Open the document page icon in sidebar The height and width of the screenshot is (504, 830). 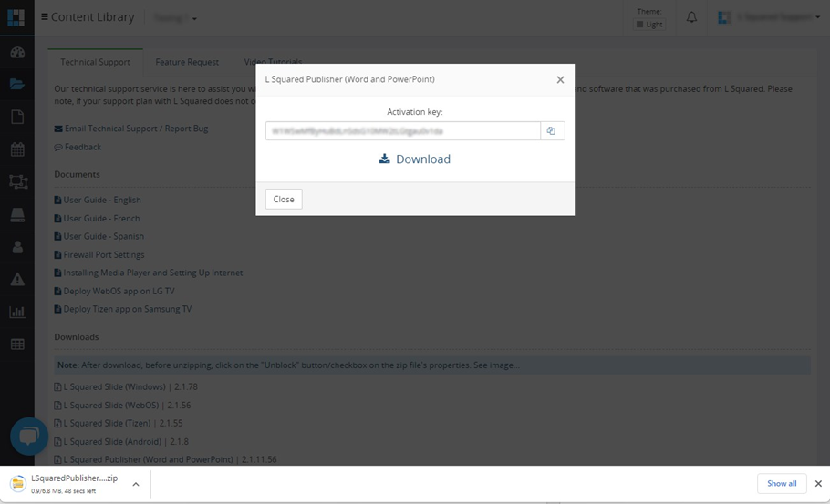17,117
